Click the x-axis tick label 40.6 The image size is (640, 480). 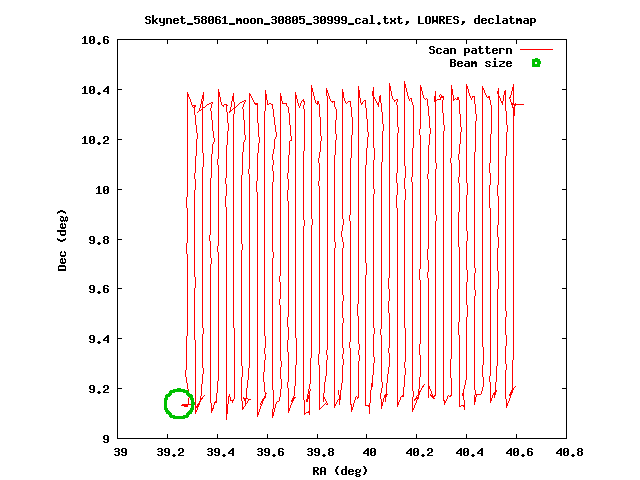pos(519,452)
